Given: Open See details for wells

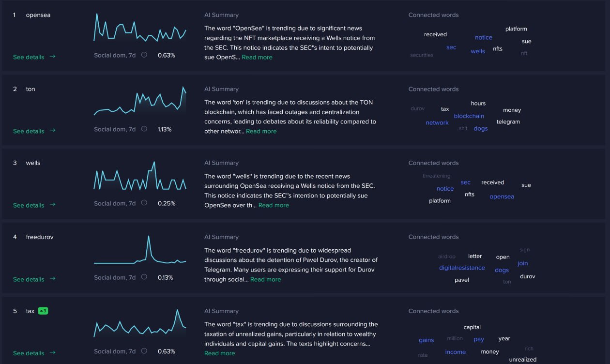Looking at the screenshot, I should [29, 205].
